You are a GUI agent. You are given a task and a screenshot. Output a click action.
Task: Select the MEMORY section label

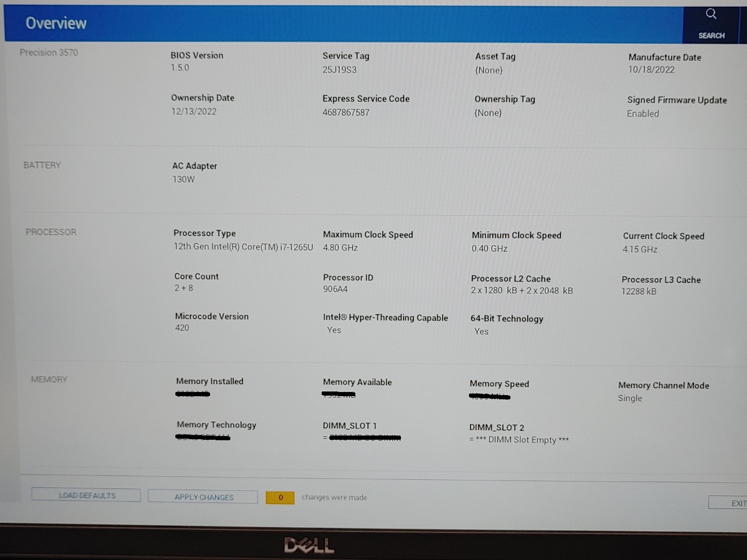point(49,379)
